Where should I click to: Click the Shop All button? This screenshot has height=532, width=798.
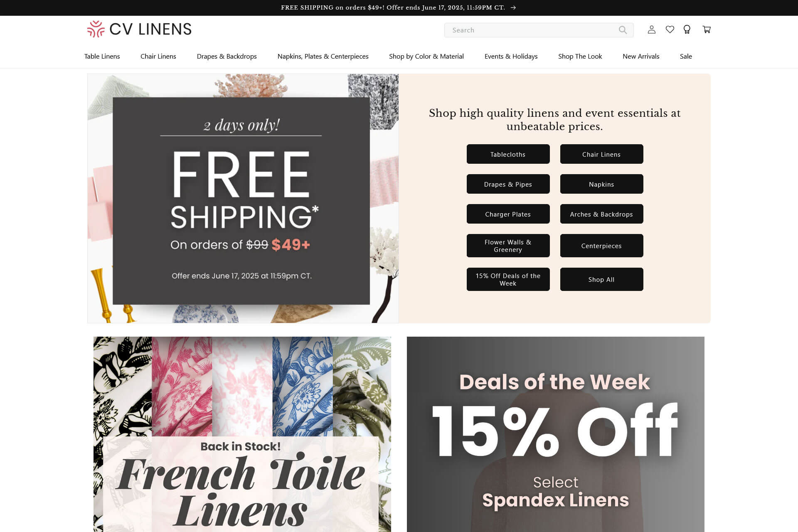601,279
